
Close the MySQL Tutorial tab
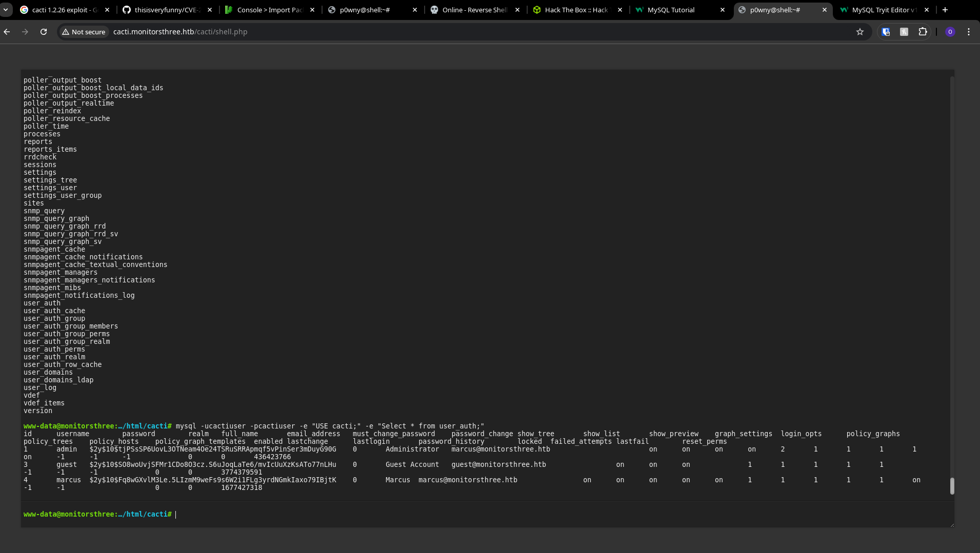coord(722,10)
